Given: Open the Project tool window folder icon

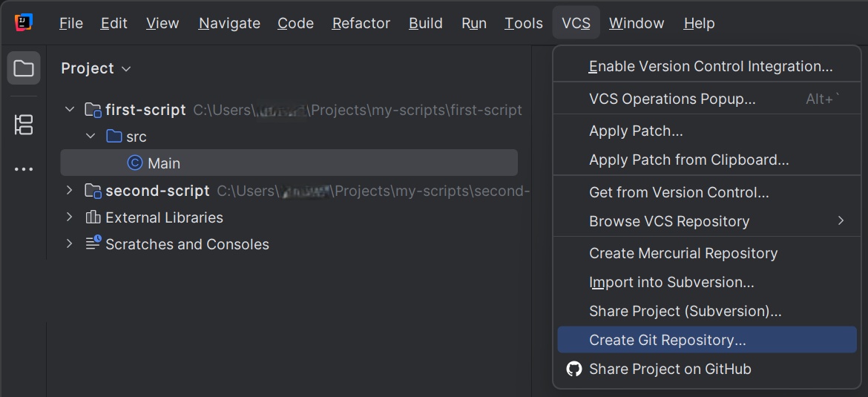Looking at the screenshot, I should [24, 68].
